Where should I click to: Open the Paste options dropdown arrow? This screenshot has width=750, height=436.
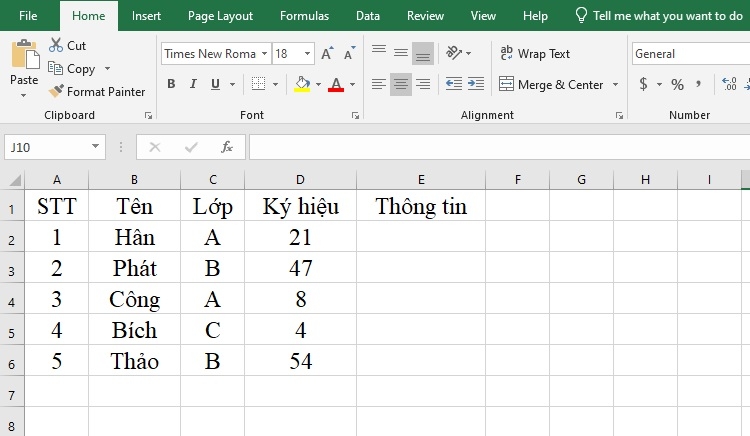[x=23, y=96]
